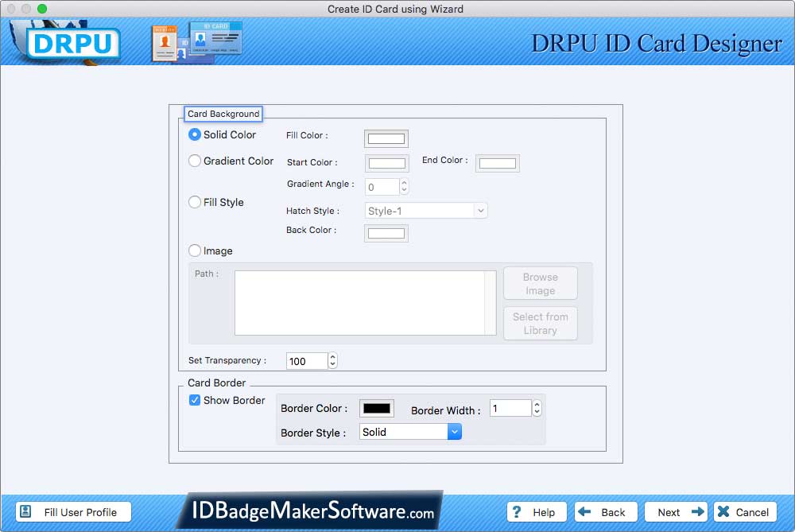
Task: Cancel the ID card wizard
Action: pos(745,511)
